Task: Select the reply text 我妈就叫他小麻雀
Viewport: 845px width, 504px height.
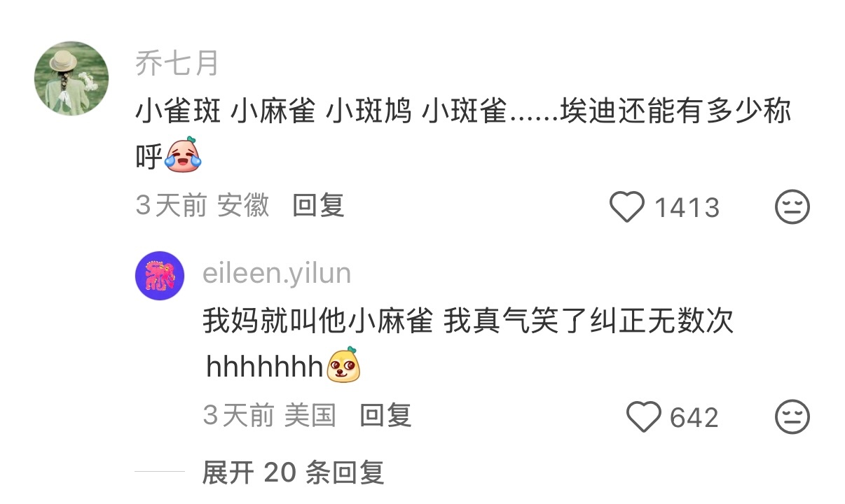Action: 317,322
